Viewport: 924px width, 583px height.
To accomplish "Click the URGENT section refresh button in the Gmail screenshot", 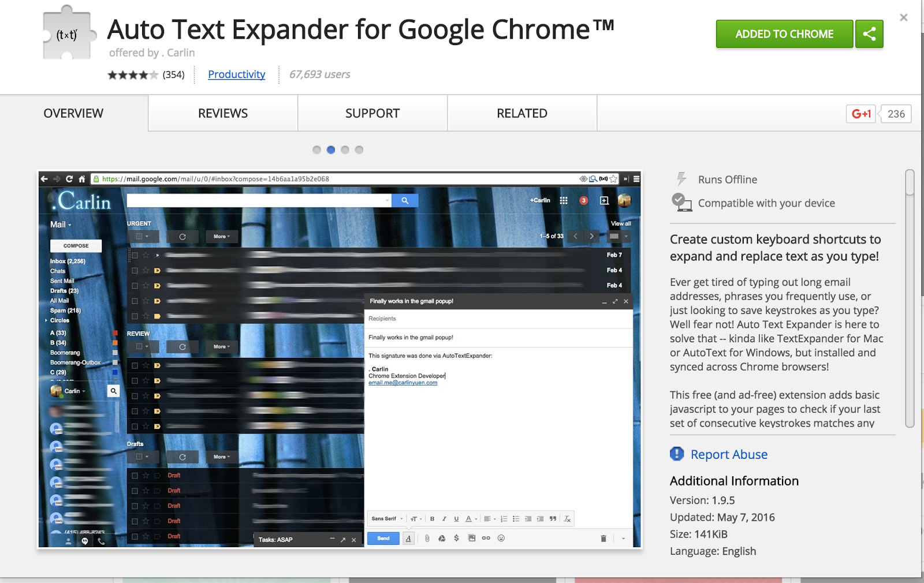I will point(182,237).
